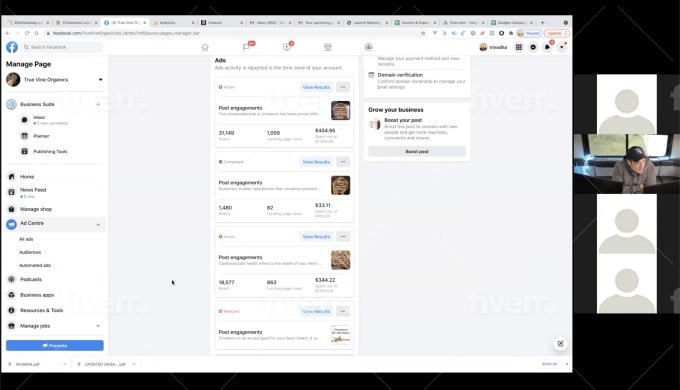Open Planner in Business Suite
Viewport: 680px width, 390px height.
(x=41, y=136)
